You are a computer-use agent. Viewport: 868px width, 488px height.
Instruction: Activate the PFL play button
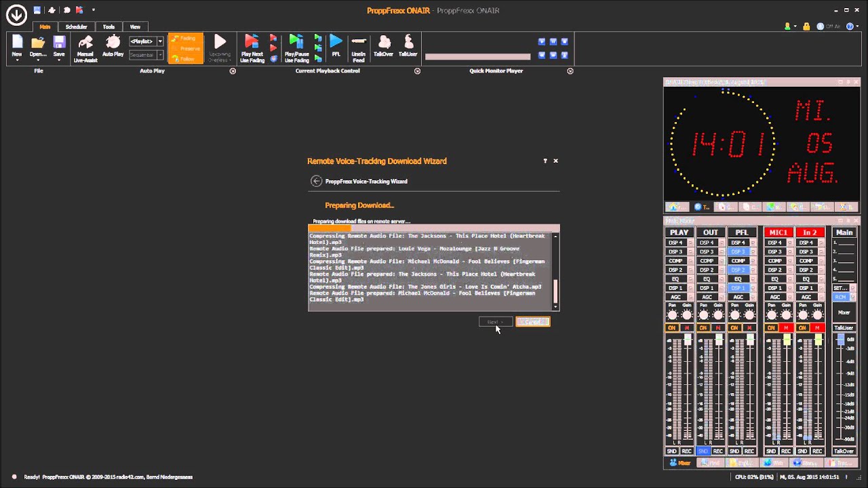click(336, 45)
